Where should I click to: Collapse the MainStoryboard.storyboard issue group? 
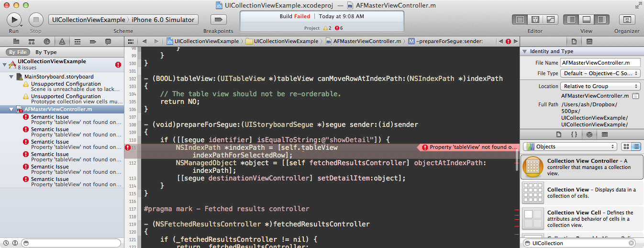(x=11, y=77)
